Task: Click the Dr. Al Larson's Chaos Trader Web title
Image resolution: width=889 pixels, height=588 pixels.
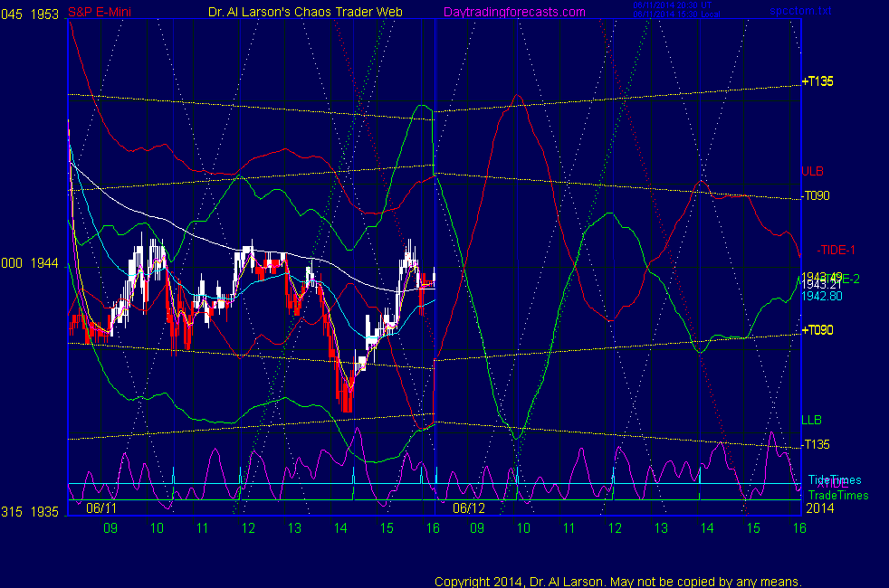Action: [x=300, y=12]
